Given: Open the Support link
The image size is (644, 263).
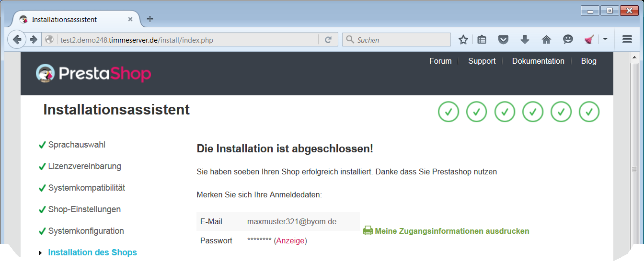Looking at the screenshot, I should (x=482, y=61).
